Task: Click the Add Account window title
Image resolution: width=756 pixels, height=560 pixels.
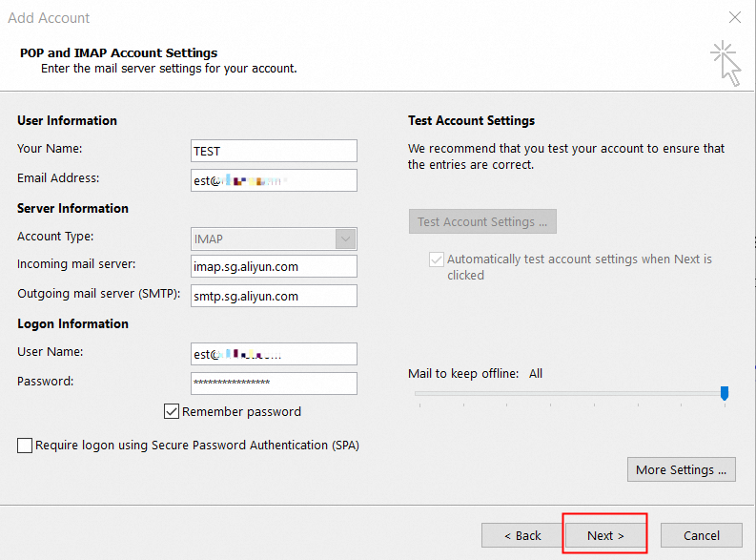Action: click(49, 17)
